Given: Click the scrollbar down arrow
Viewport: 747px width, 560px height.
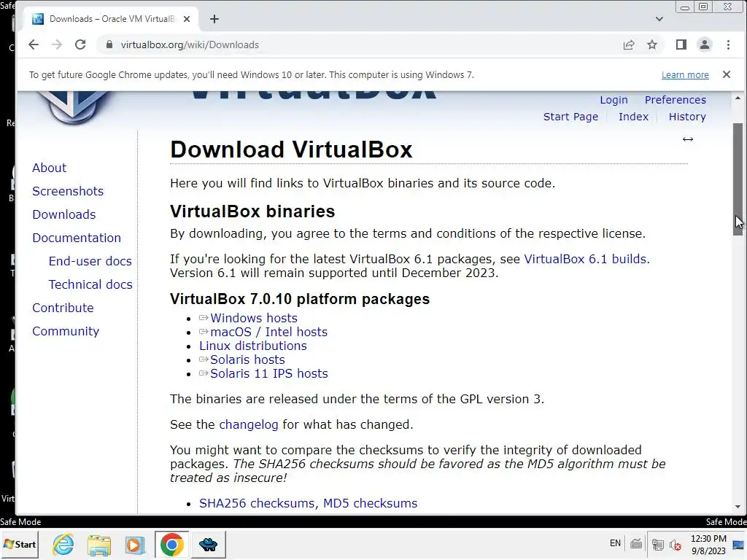Looking at the screenshot, I should point(738,507).
